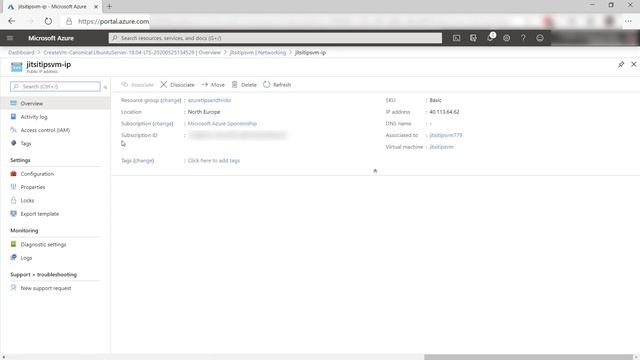Screen dimensions: 640x360
Task: Open portal settings gear
Action: (507, 38)
